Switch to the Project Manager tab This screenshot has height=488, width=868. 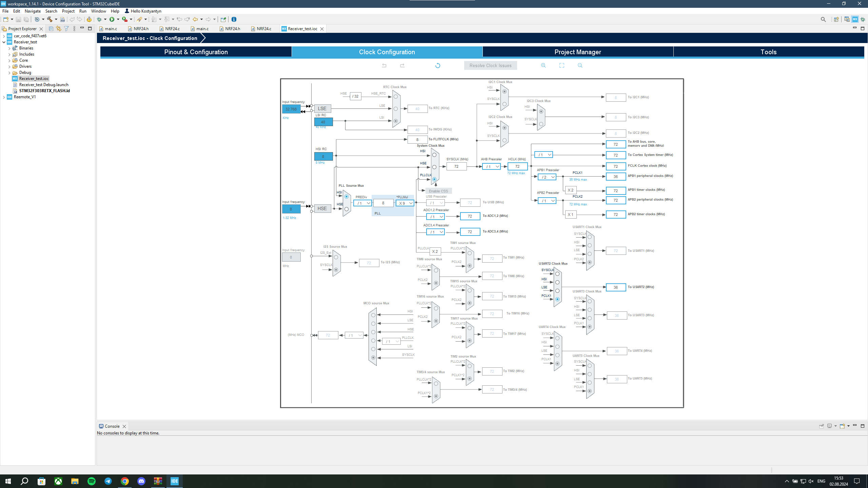(577, 52)
